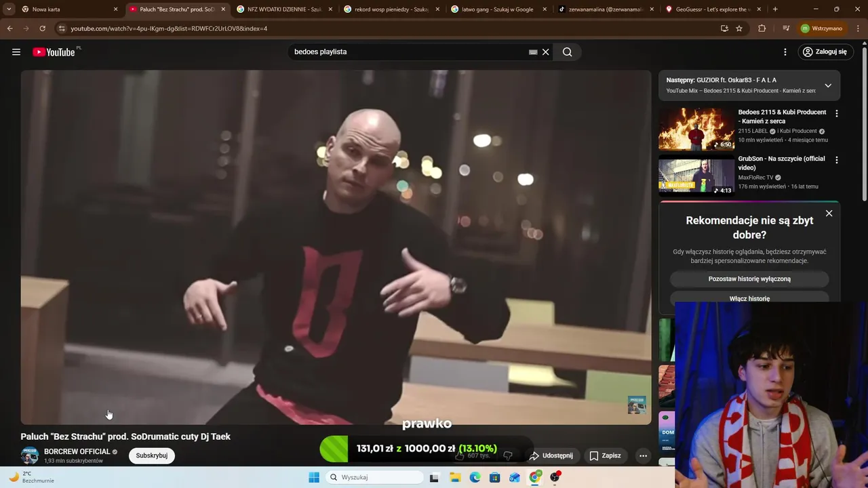This screenshot has height=488, width=868.
Task: Switch to the GeoGuessr tab
Action: click(x=712, y=9)
